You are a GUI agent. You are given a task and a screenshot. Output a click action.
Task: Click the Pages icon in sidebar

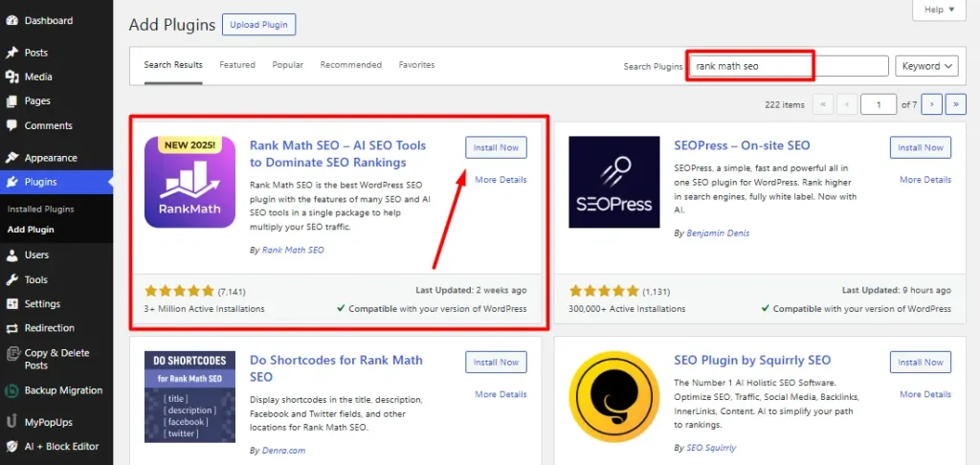[x=11, y=101]
